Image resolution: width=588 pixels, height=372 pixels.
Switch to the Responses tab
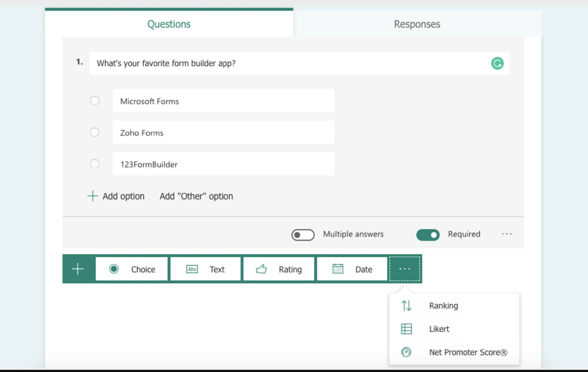coord(417,24)
